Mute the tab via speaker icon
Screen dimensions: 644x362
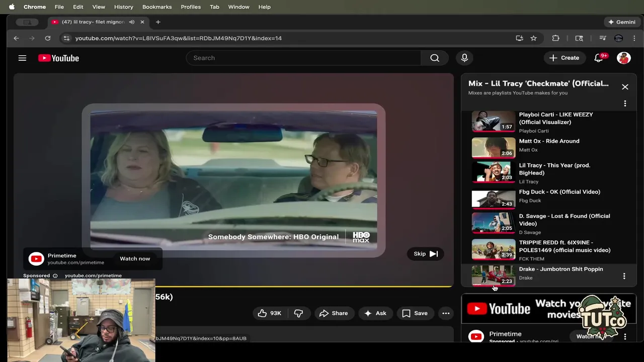tap(132, 22)
